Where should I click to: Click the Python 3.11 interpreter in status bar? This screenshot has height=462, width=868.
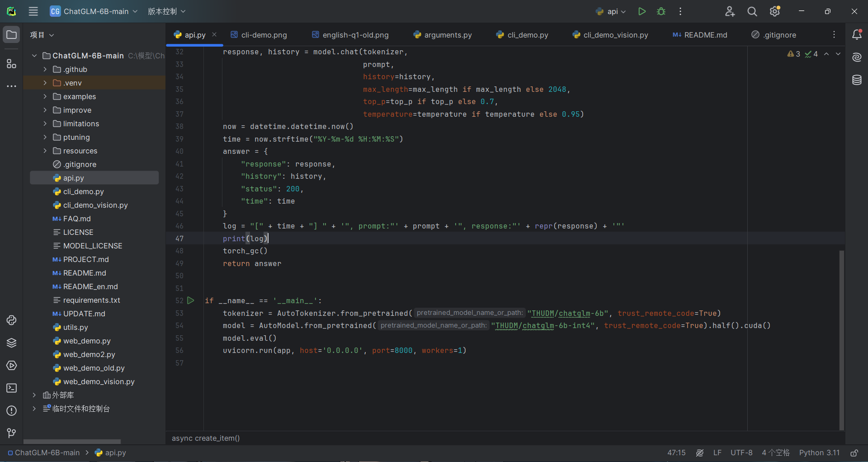pos(819,453)
